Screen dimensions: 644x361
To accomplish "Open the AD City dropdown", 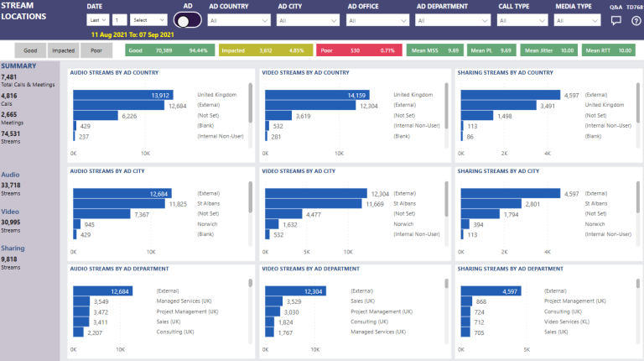I will tap(308, 20).
